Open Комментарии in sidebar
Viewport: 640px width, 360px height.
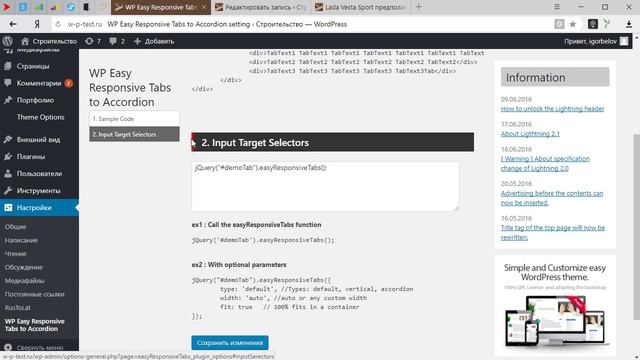tap(39, 83)
